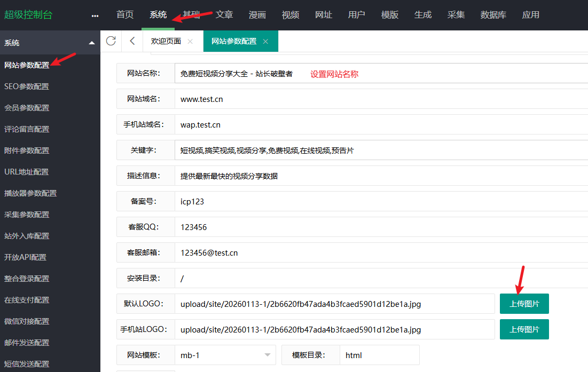Upload image for 默认LOGO

point(524,304)
